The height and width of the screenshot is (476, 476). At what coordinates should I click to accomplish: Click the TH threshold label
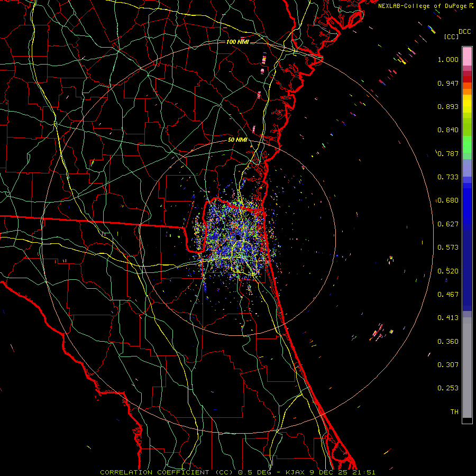tap(454, 412)
